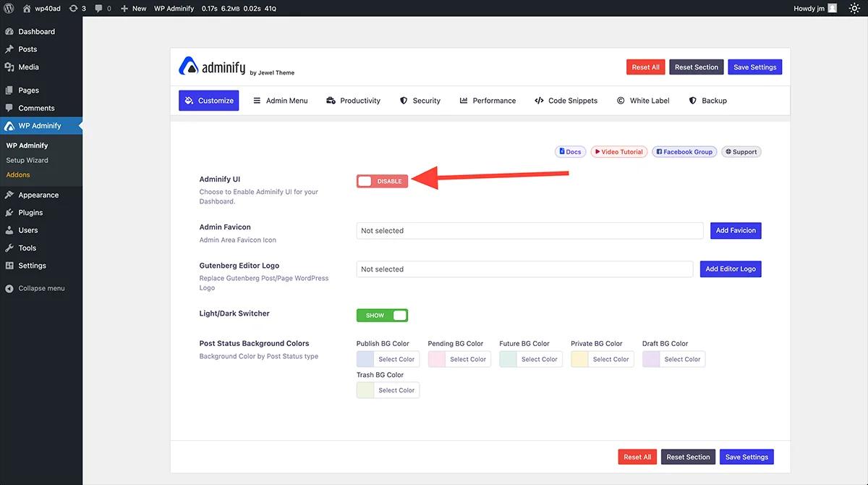Viewport: 868px width, 485px height.
Task: Switch to the Performance tab
Action: click(488, 101)
